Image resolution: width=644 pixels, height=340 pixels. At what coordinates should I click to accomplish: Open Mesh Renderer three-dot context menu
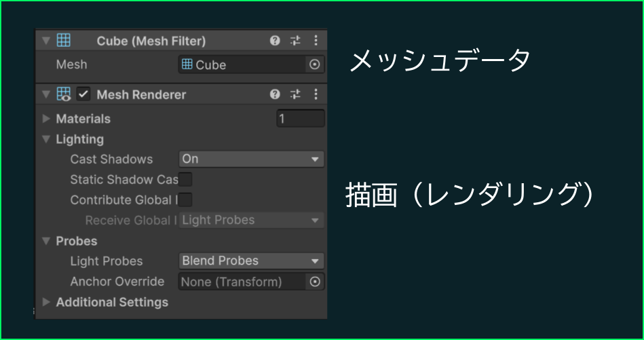(x=316, y=94)
